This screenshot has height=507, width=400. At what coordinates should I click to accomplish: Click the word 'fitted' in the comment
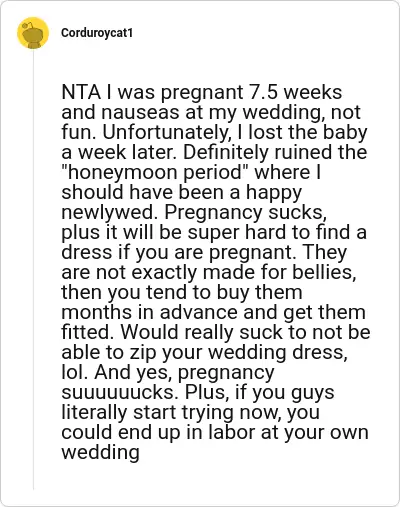point(88,333)
